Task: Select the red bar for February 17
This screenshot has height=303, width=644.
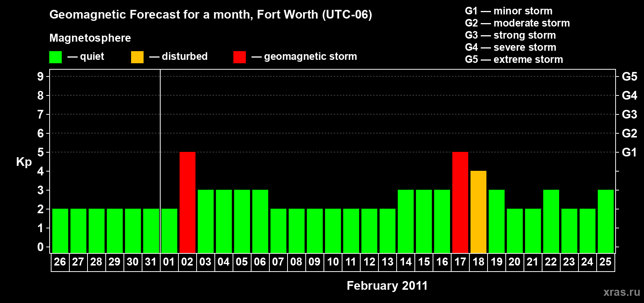Action: click(x=460, y=202)
